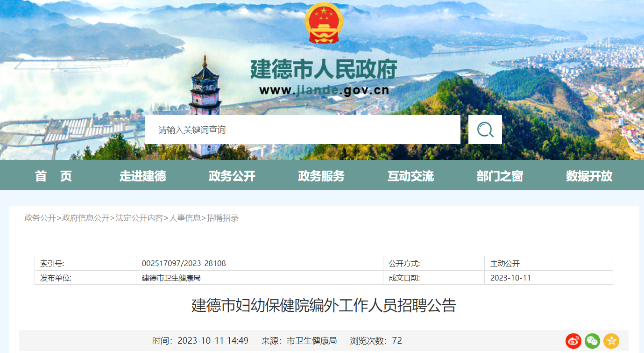Viewport: 644px width, 353px height.
Task: Click 政府信息公开 breadcrumb link
Action: [86, 218]
